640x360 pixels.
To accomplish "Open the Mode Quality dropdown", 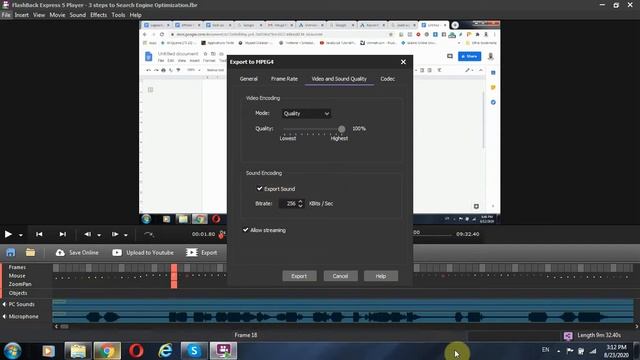I will (306, 113).
